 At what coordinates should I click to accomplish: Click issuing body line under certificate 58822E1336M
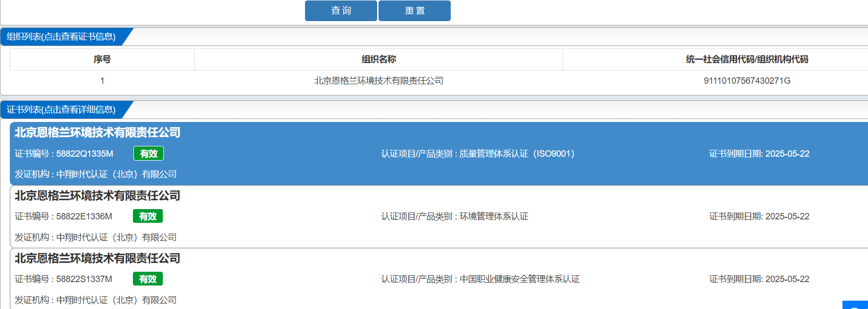96,238
